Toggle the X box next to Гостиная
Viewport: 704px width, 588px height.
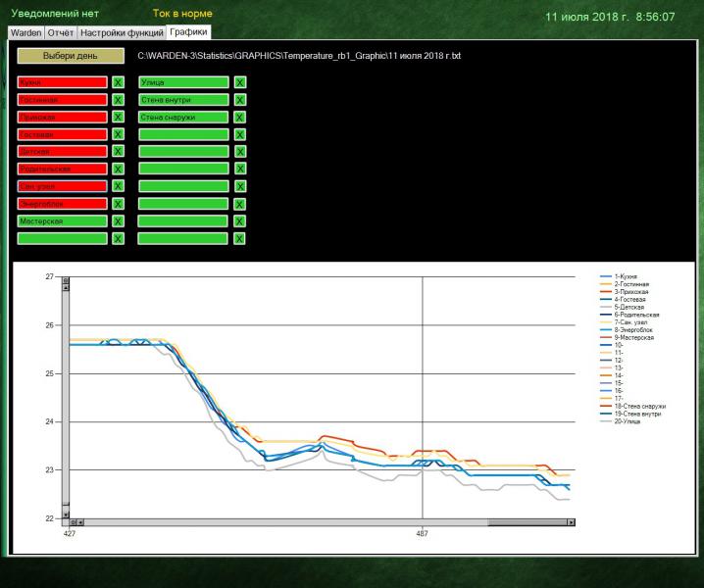click(x=118, y=100)
